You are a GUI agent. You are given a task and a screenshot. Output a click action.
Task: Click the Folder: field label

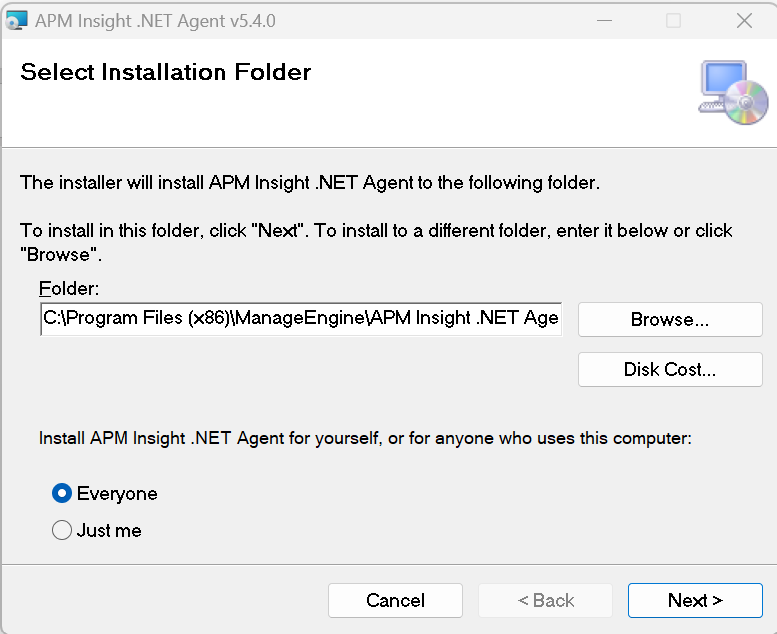tap(70, 289)
